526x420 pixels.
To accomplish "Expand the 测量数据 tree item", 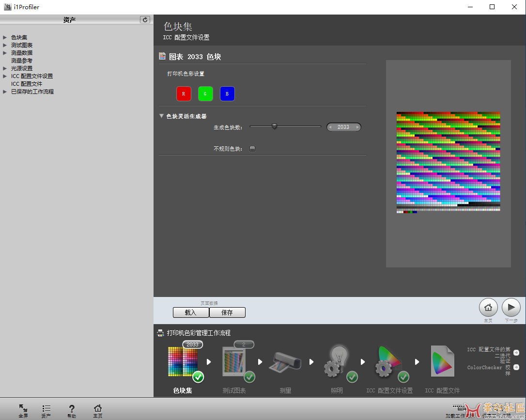I will [x=5, y=53].
